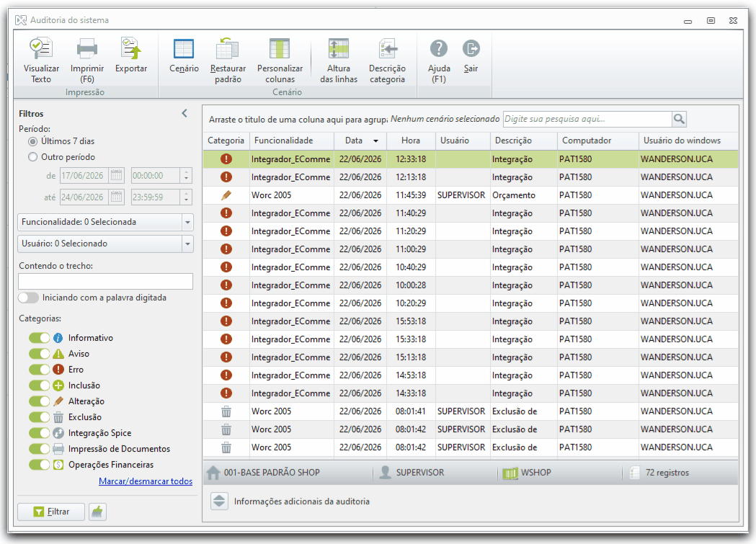Collapse the Filtros panel with chevron
Screen dimensions: 756x544
tap(184, 113)
